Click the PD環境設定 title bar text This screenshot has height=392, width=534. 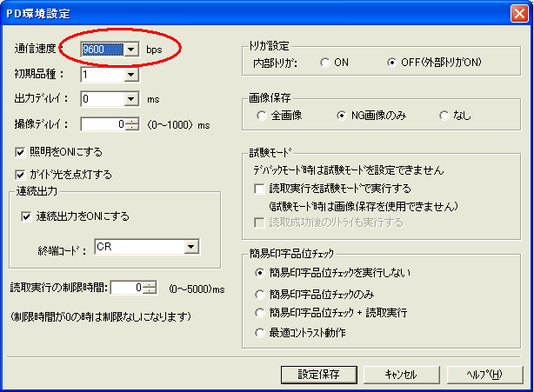click(38, 14)
